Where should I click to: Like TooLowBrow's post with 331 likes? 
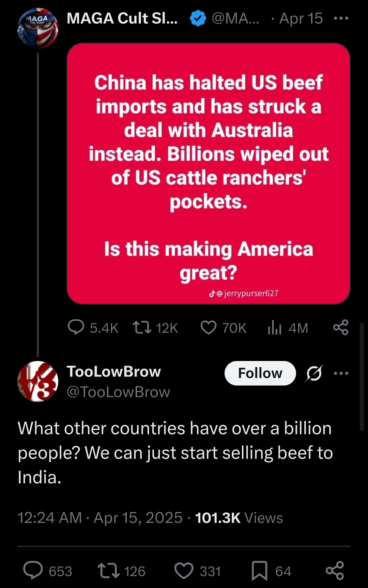pos(184,571)
